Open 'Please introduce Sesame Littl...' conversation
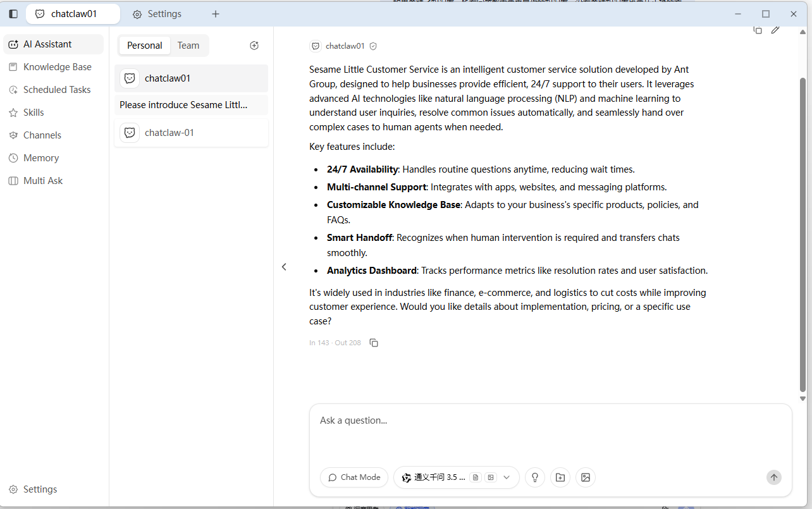Screen dimensions: 812x509 191,105
